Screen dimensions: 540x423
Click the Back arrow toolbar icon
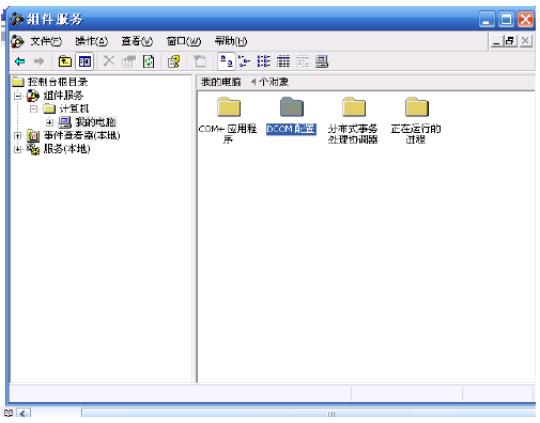click(20, 62)
